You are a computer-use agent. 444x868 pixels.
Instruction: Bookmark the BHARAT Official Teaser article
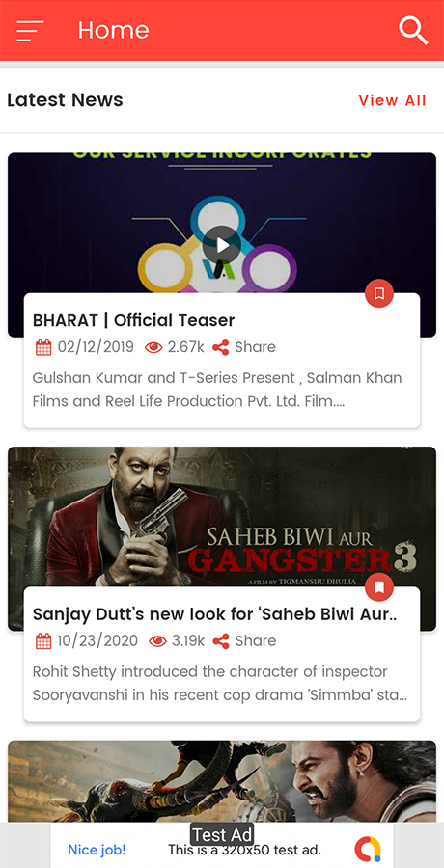[379, 293]
